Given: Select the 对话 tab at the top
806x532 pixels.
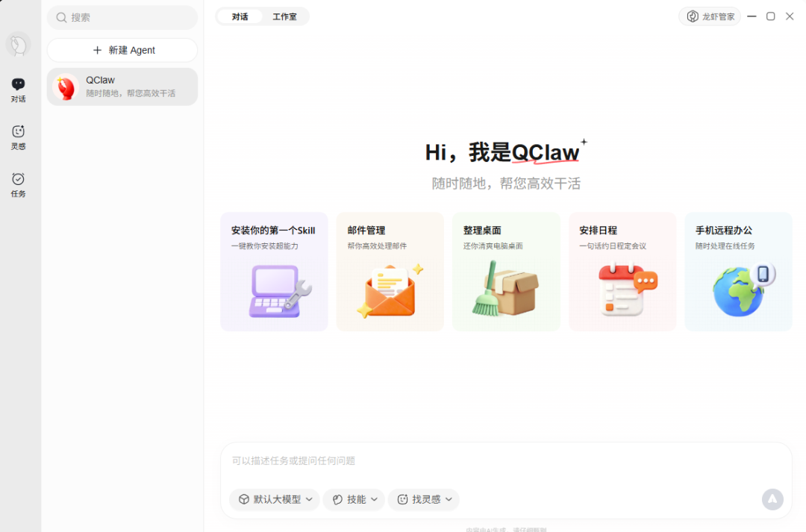Looking at the screenshot, I should pyautogui.click(x=239, y=16).
